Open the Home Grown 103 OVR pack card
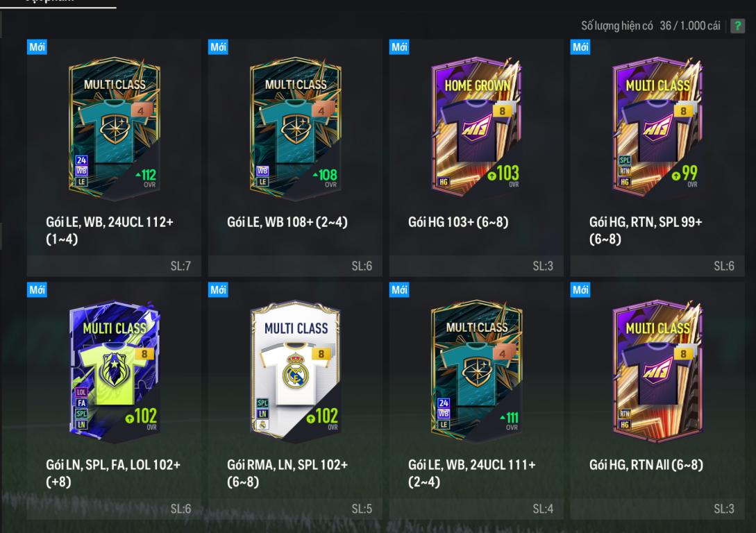The width and height of the screenshot is (756, 533). [x=477, y=128]
